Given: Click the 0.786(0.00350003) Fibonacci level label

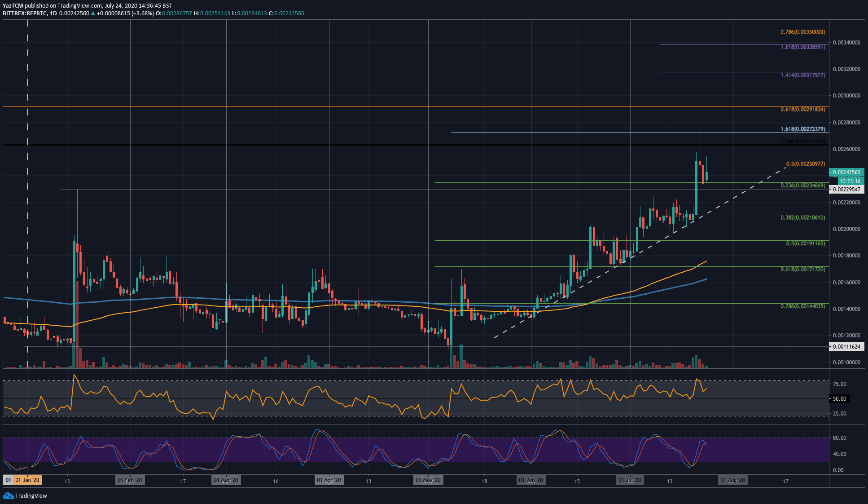Looking at the screenshot, I should 802,32.
